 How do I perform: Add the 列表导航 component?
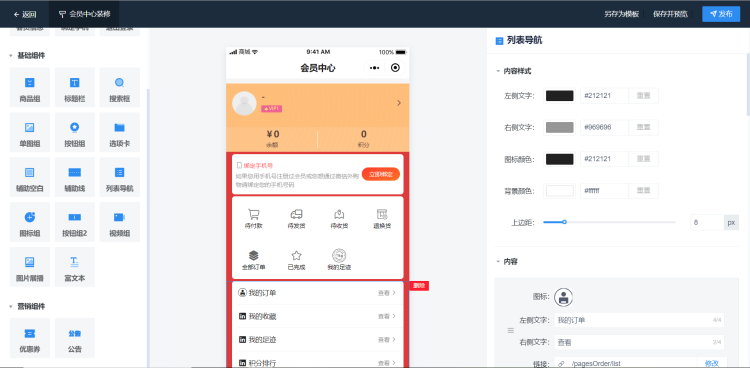tap(120, 177)
